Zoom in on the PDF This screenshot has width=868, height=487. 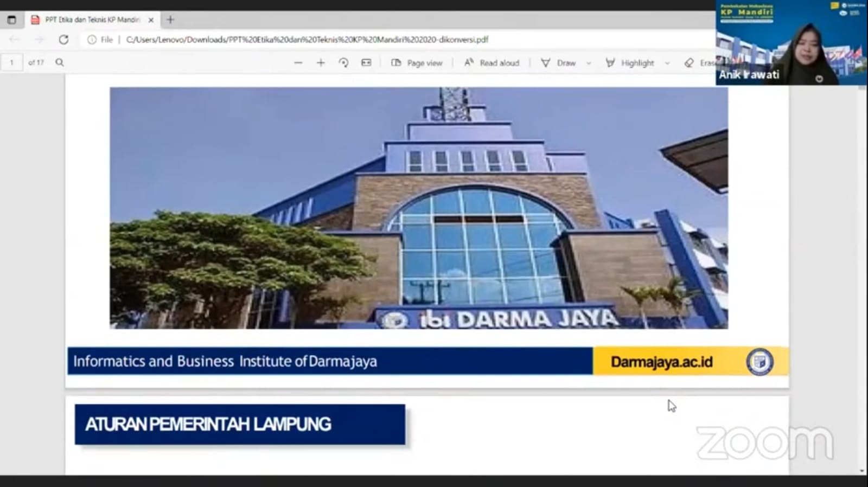(321, 63)
